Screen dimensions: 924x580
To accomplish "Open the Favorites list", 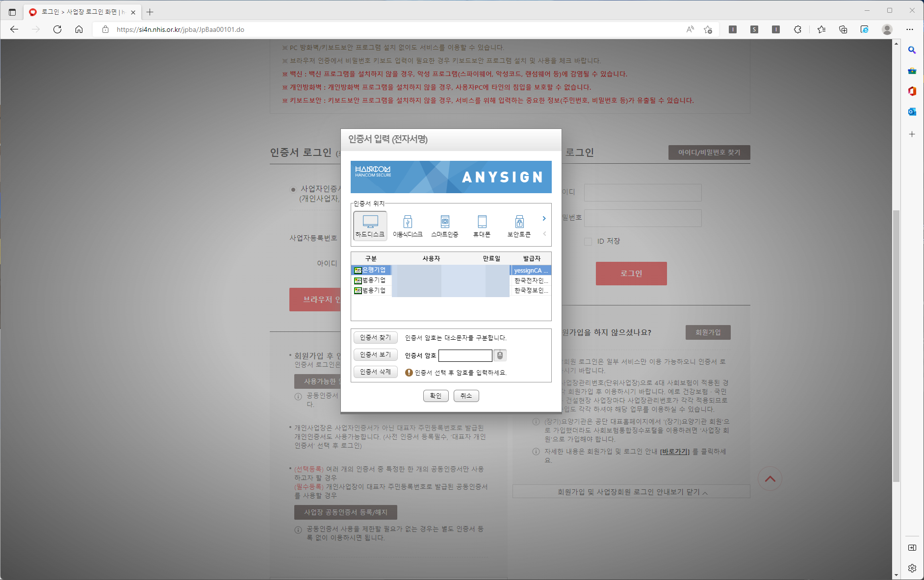I will click(x=821, y=29).
